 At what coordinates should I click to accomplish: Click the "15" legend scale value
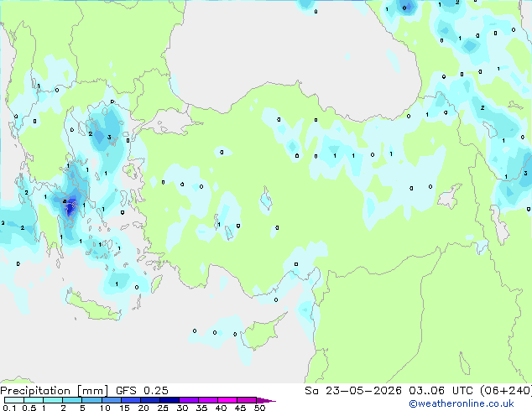(x=124, y=408)
